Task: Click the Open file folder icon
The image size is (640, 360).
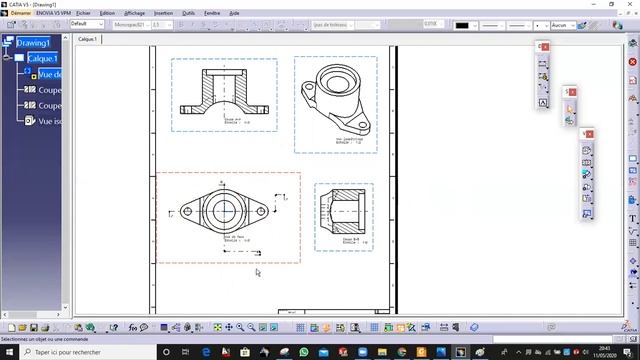Action: tap(22, 327)
